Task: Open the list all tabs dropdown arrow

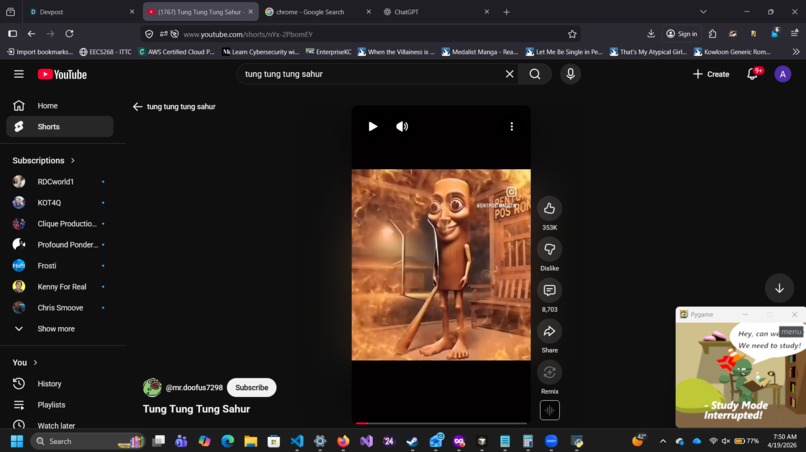Action: coord(703,12)
